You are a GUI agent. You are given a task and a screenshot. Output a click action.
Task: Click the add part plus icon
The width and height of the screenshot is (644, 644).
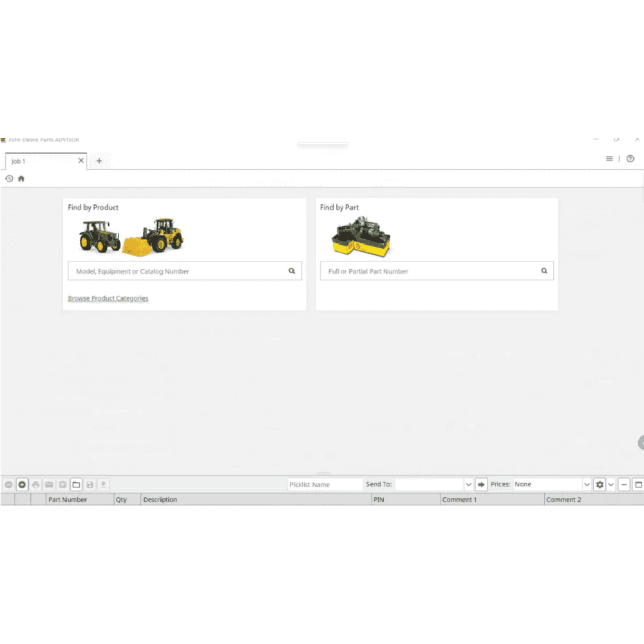(22, 485)
